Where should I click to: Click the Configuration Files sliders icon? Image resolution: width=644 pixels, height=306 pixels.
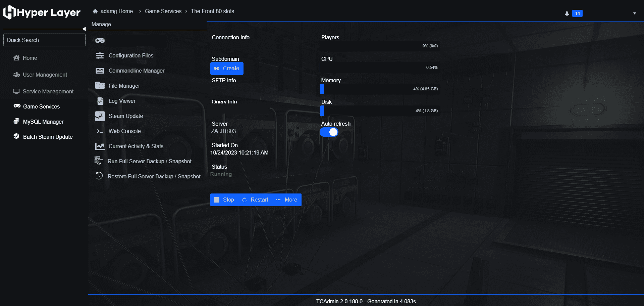point(100,56)
